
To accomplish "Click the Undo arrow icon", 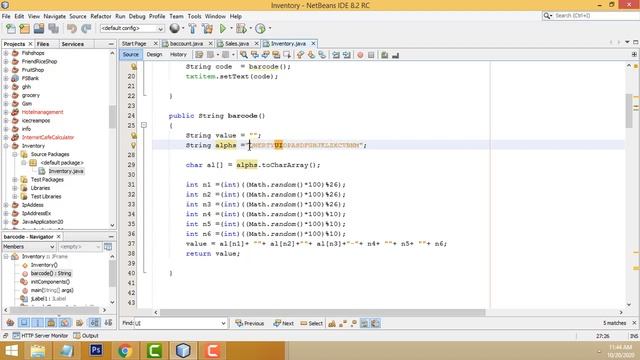I will click(72, 29).
